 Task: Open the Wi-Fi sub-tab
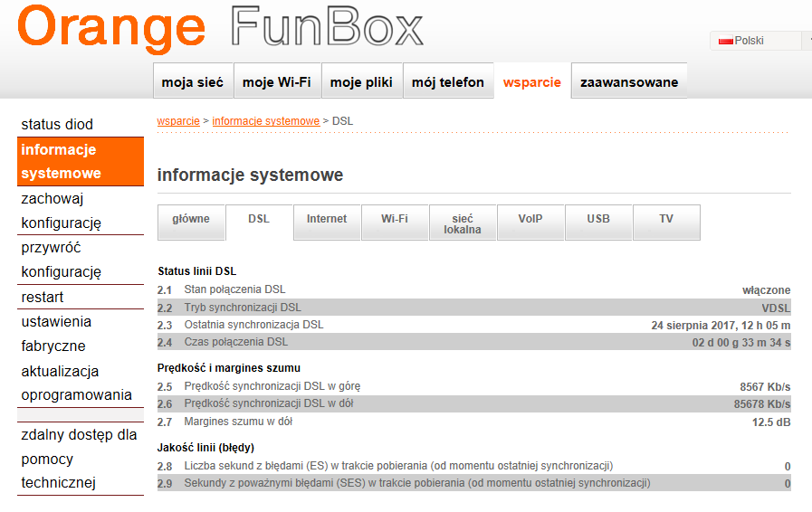pos(395,223)
